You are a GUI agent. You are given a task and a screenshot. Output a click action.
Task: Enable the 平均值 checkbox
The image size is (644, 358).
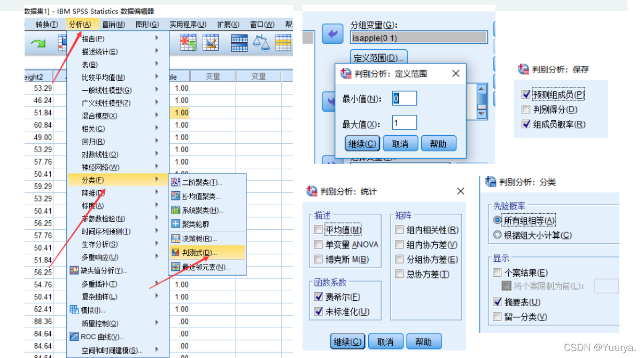click(319, 230)
